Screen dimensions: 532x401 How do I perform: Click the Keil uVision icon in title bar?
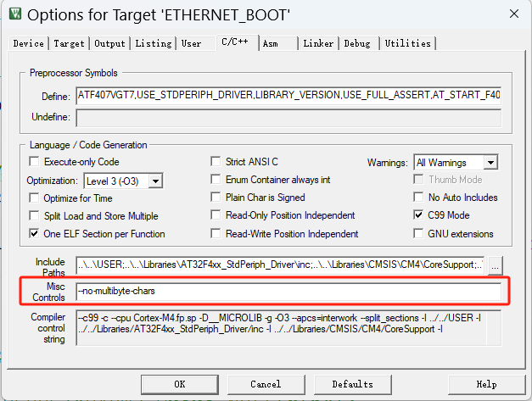(15, 14)
